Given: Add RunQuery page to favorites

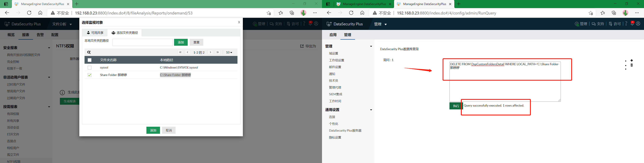Looking at the screenshot, I should [x=591, y=13].
